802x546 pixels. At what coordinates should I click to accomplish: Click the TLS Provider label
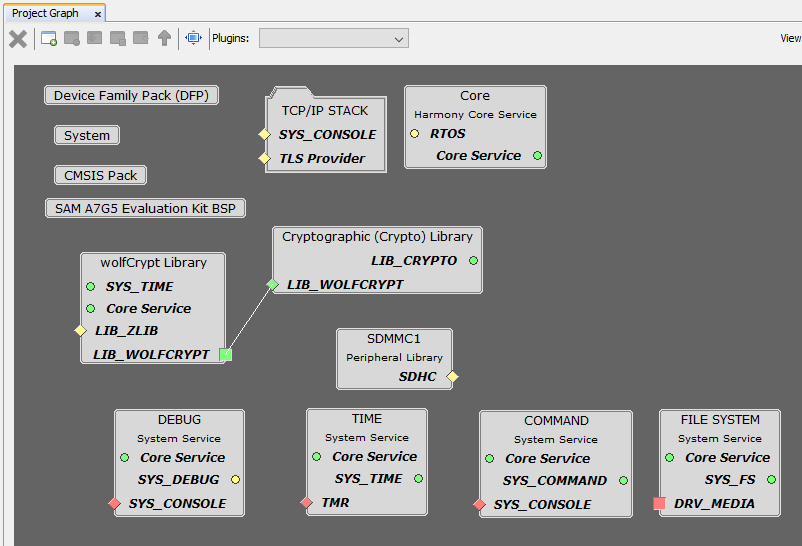click(322, 159)
